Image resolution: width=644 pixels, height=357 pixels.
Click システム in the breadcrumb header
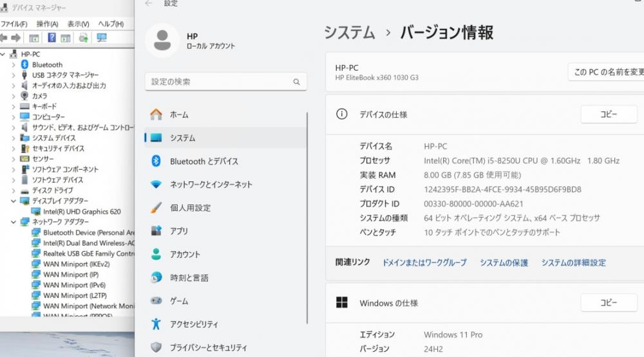(x=350, y=32)
